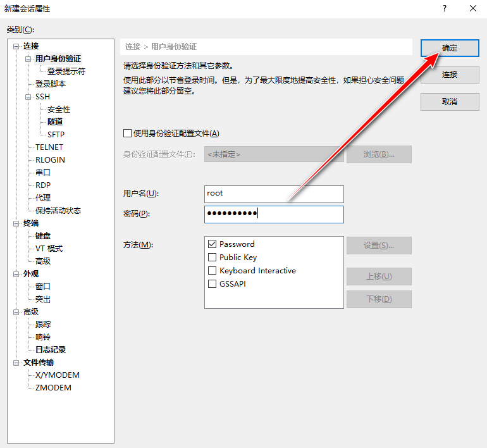
Task: Collapse the SSH tree node
Action: tap(28, 97)
